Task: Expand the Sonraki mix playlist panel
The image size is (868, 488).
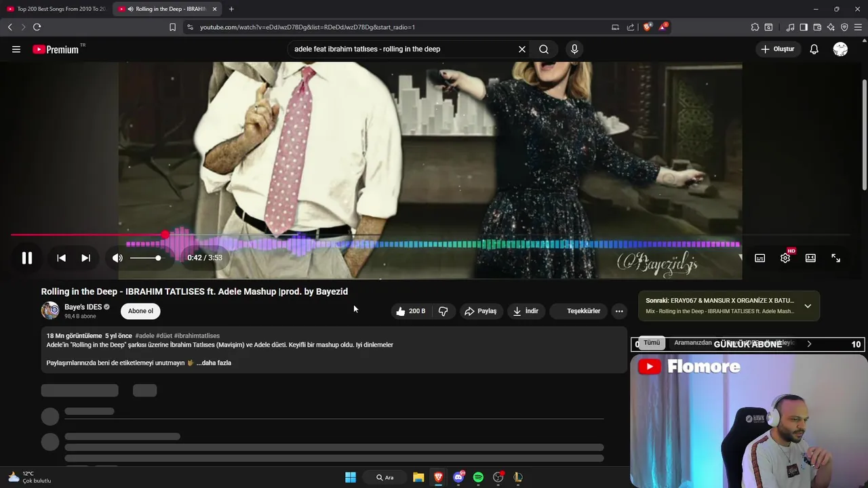Action: [808, 306]
